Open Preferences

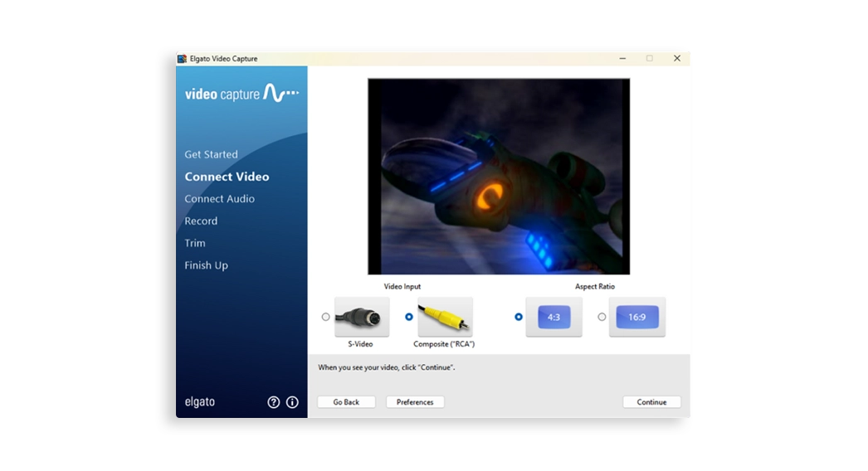tap(415, 402)
